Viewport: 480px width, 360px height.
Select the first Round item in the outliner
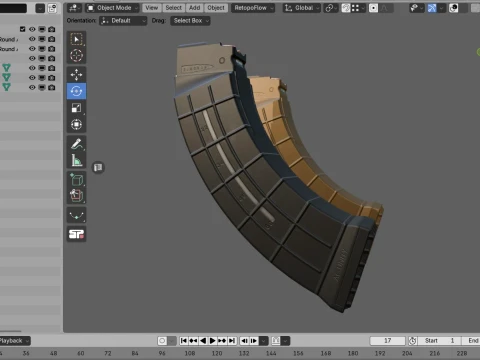point(9,39)
